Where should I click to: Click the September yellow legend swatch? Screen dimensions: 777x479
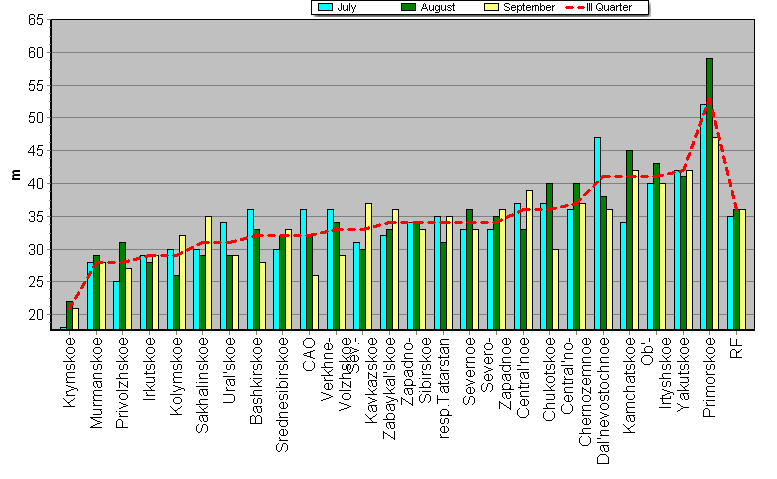[x=491, y=7]
